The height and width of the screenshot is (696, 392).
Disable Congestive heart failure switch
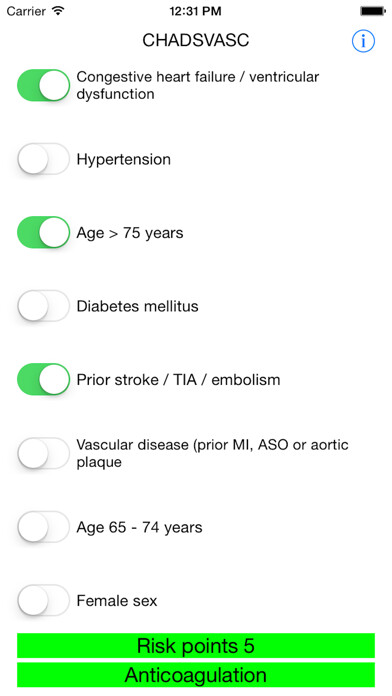[x=44, y=85]
